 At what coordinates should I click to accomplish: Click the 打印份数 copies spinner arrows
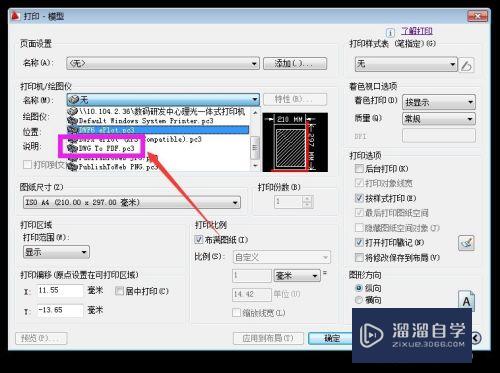coord(307,201)
